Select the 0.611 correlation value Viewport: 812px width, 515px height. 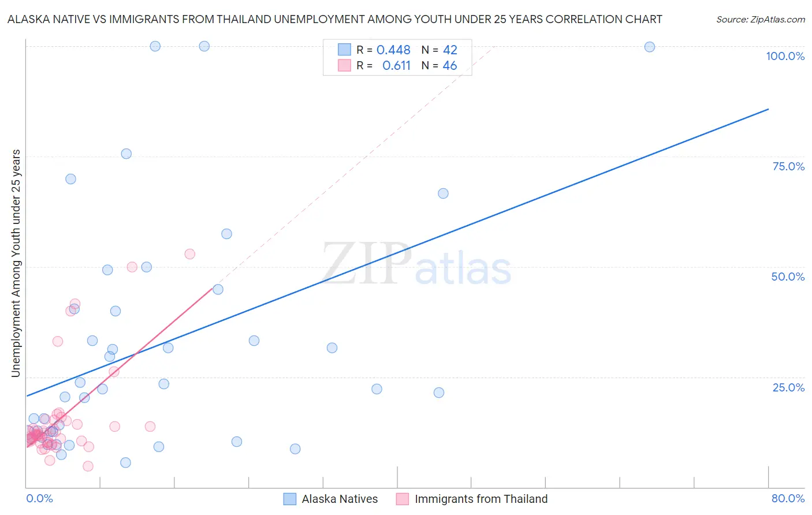[x=396, y=66]
